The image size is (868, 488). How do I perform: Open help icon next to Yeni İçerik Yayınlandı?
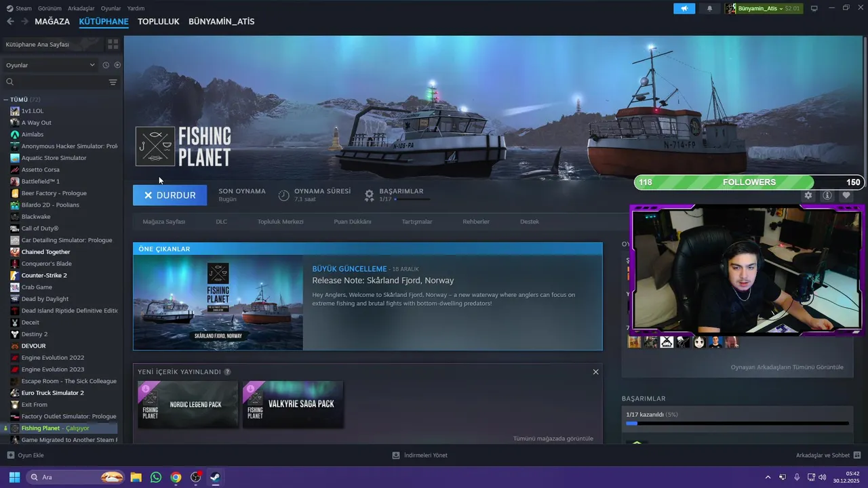(227, 372)
